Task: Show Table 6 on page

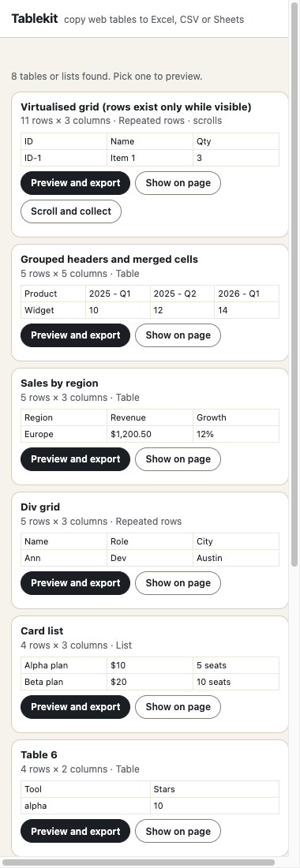Action: coord(178,832)
